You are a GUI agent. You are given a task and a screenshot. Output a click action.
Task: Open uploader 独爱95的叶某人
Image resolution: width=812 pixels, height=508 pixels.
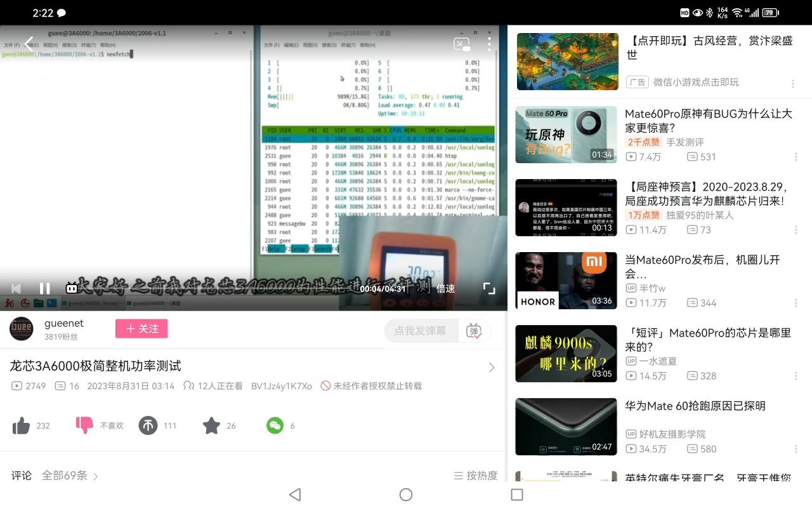[x=700, y=215]
